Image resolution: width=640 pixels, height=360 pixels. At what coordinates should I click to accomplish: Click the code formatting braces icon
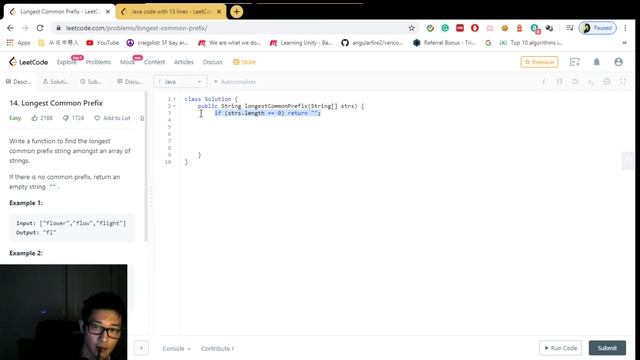coord(559,82)
